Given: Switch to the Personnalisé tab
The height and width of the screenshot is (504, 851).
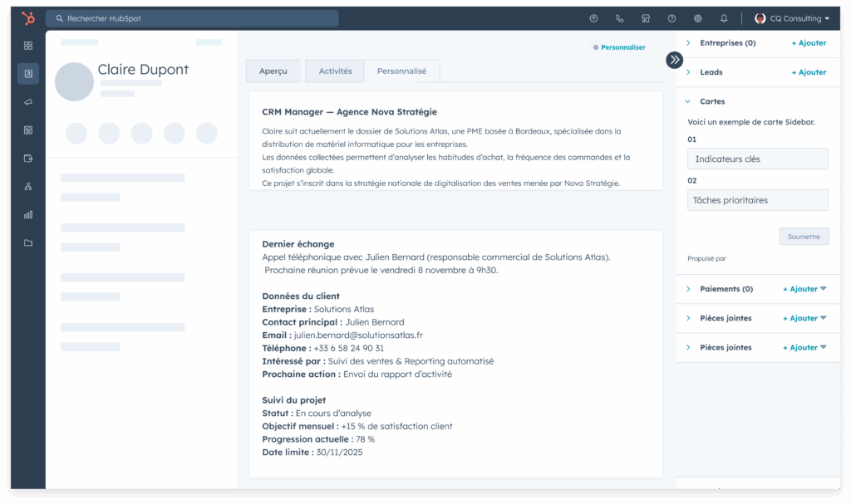Looking at the screenshot, I should (401, 71).
